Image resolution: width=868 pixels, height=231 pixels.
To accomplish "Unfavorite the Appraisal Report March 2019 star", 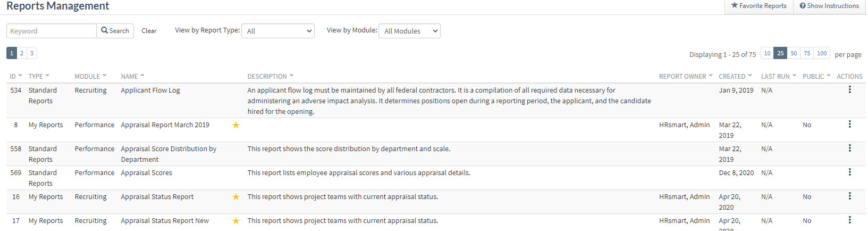I will pos(236,125).
